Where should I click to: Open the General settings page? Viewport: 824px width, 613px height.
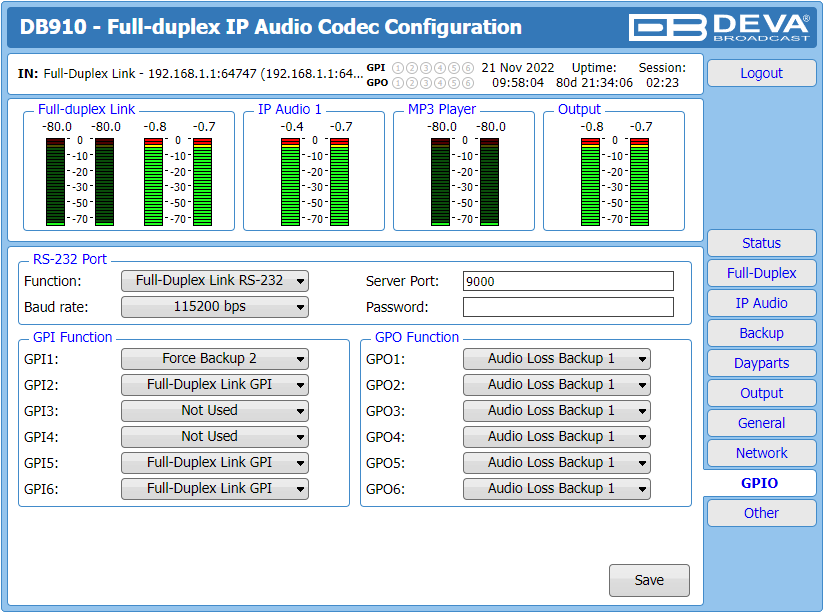click(761, 423)
